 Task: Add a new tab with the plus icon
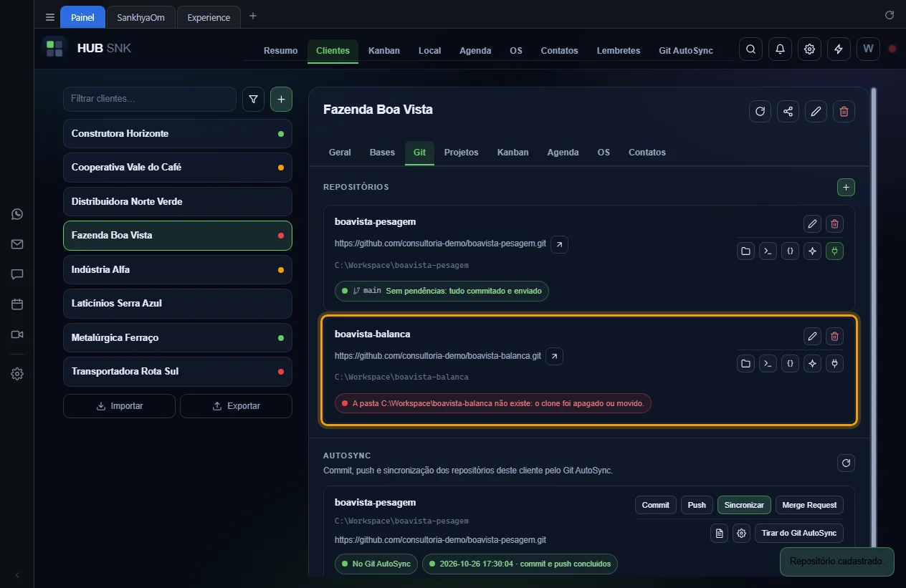252,16
